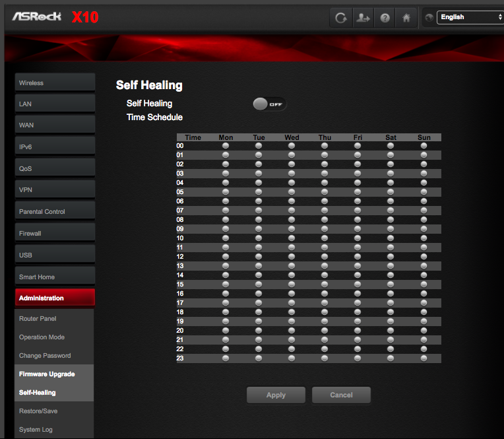Open the Firewall menu section
Screen dimensions: 504x439
[55, 233]
